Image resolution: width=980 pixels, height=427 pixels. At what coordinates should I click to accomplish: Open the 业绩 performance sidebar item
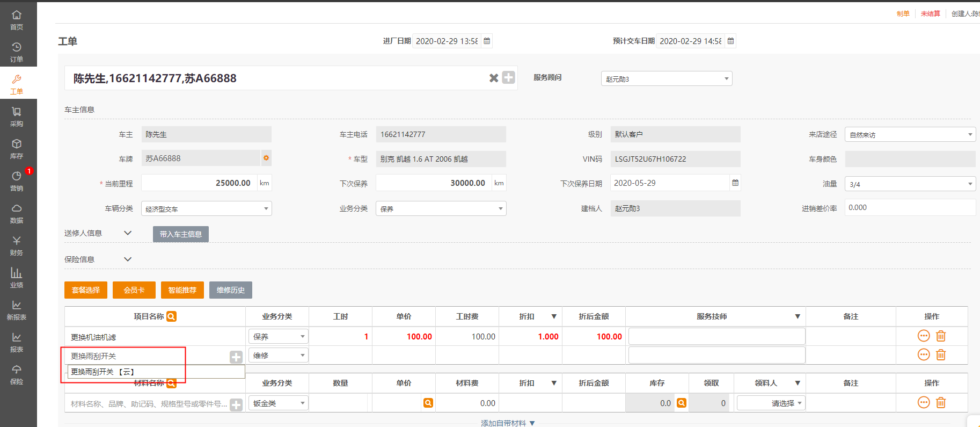17,278
